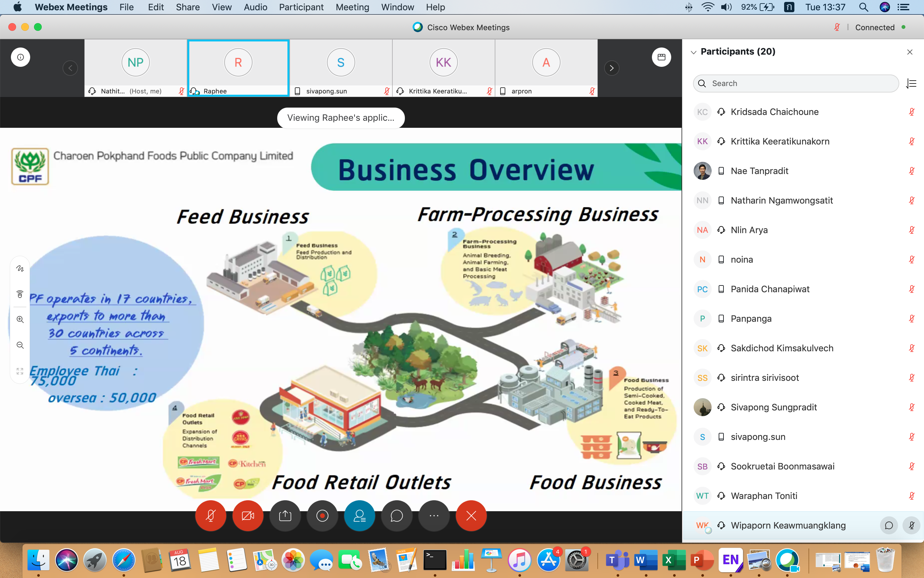Switch shared view to full screen
This screenshot has height=578, width=924.
[20, 371]
